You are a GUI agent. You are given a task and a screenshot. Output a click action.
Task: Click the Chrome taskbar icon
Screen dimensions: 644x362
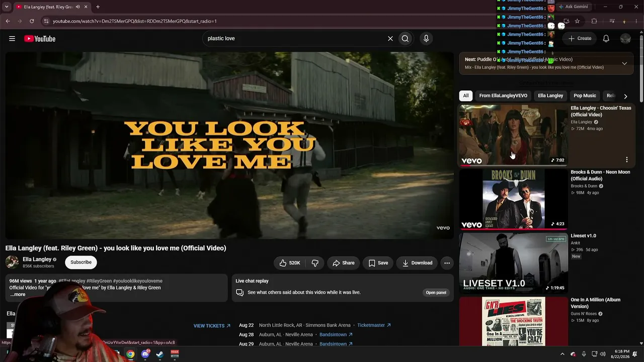(x=130, y=354)
